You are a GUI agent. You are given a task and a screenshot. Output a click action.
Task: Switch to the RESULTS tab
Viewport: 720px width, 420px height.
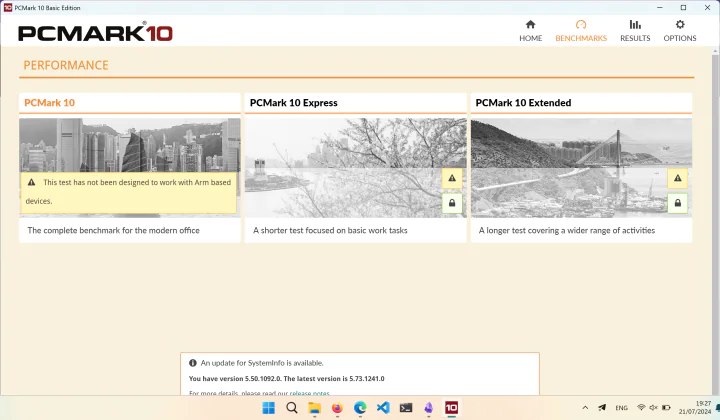(x=635, y=31)
